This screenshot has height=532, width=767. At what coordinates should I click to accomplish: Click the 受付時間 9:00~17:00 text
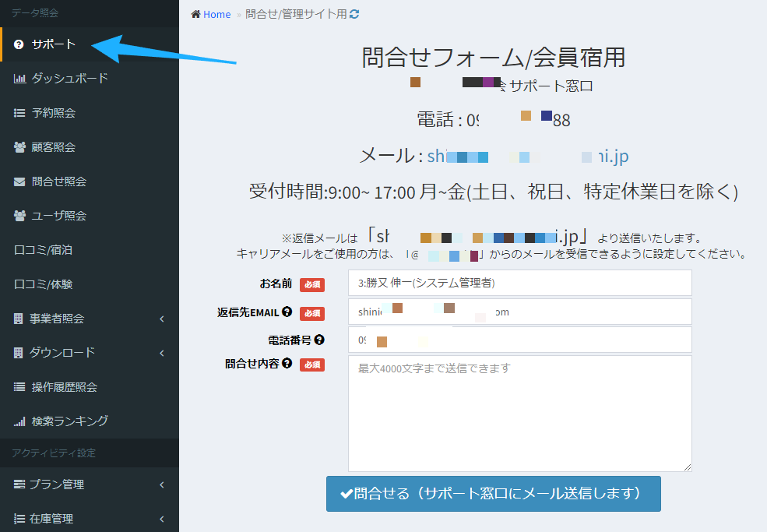click(494, 192)
